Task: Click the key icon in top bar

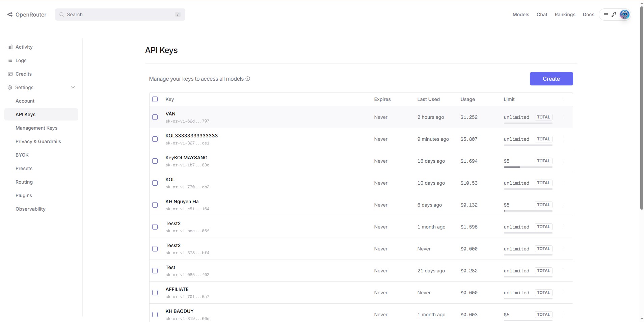Action: [x=614, y=15]
